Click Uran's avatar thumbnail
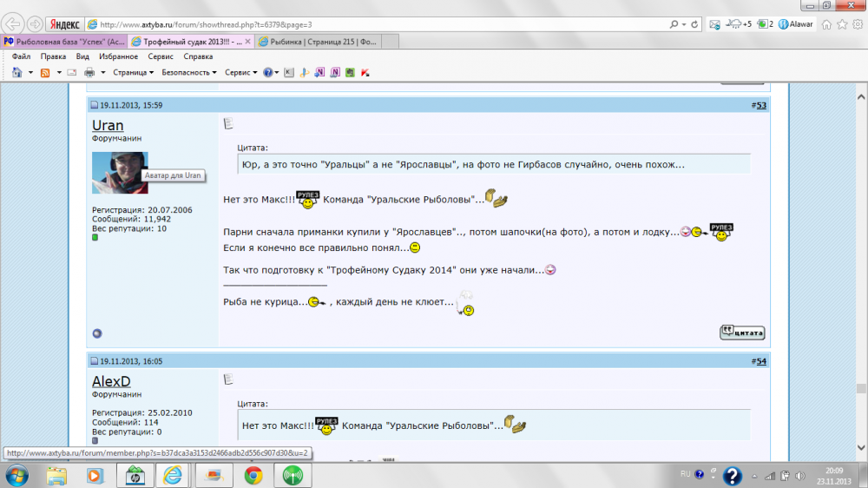 120,173
